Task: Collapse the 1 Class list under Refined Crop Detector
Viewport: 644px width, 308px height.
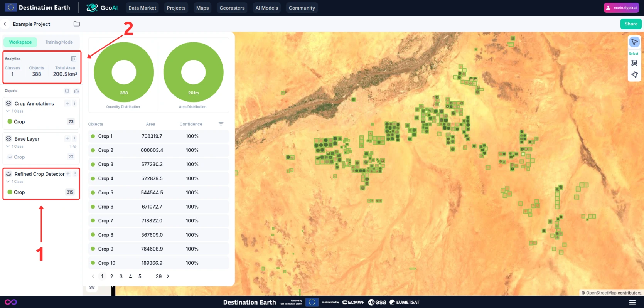Action: [8, 182]
